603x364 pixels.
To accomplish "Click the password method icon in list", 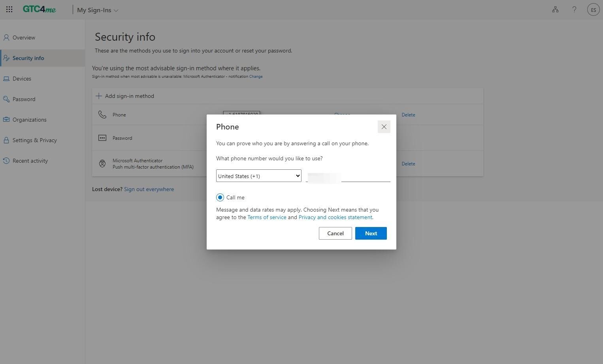I will (102, 138).
